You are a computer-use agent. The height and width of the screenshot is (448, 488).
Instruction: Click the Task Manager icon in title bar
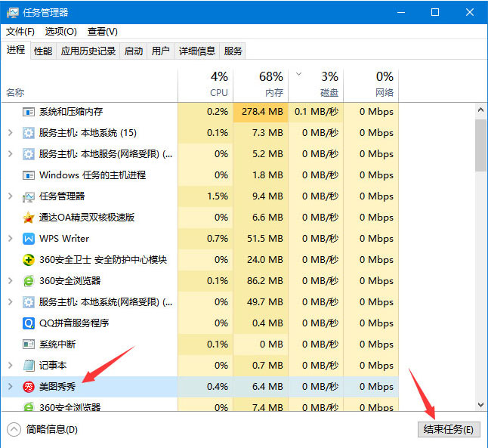pyautogui.click(x=13, y=12)
